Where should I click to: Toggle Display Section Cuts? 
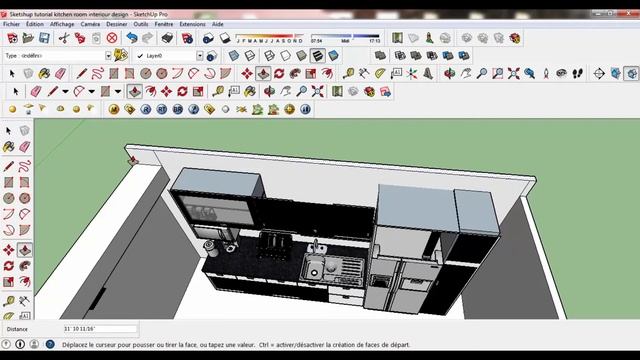coord(631,73)
